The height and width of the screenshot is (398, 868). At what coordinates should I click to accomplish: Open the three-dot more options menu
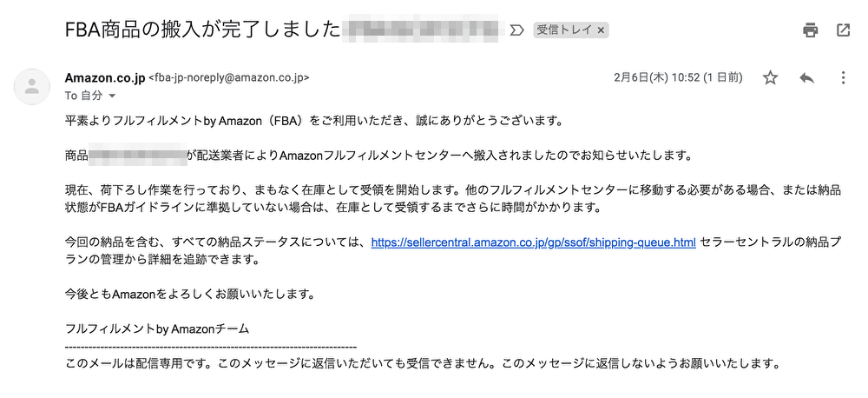843,77
